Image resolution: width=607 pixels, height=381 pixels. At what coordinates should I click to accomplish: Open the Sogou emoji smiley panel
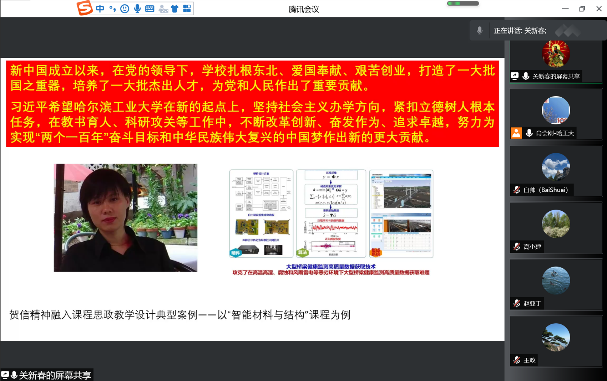pyautogui.click(x=125, y=9)
